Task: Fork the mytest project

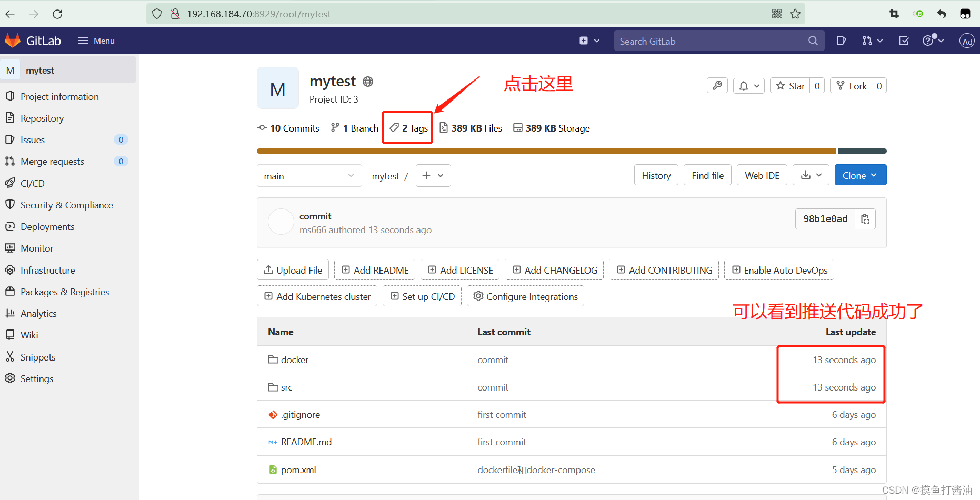Action: [x=852, y=85]
